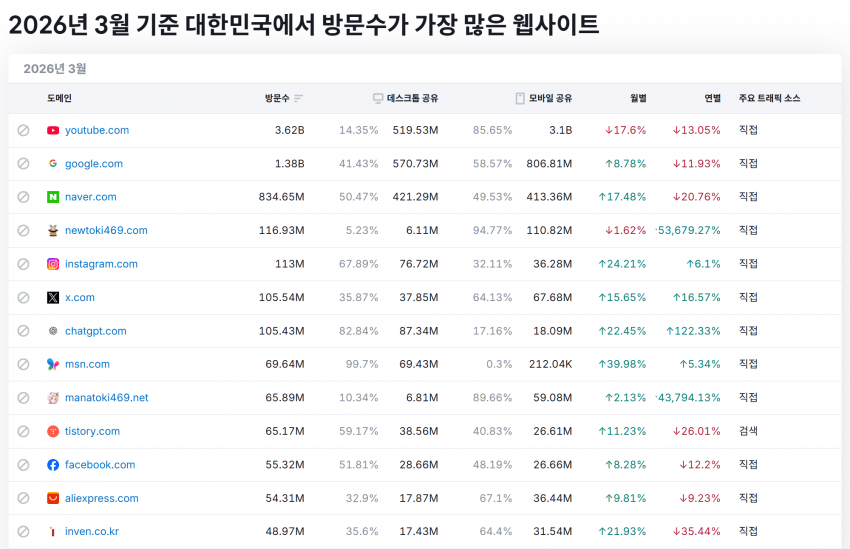
Task: Click the newtoki469.com site icon
Action: (x=53, y=230)
